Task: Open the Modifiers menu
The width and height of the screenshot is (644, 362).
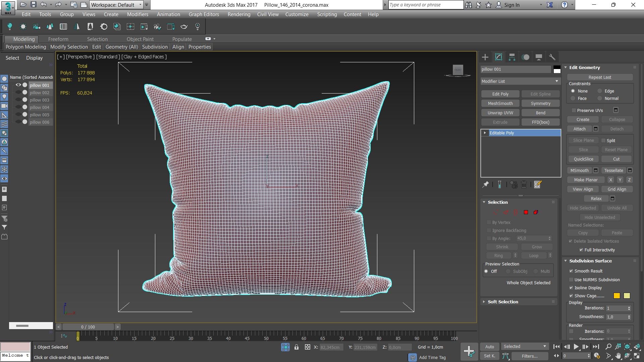Action: point(138,14)
